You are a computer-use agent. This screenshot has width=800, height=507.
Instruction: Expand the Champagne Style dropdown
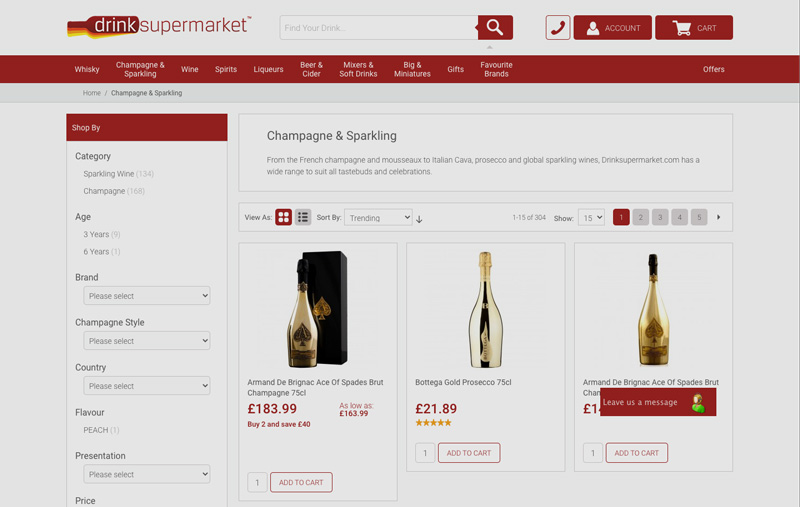147,341
